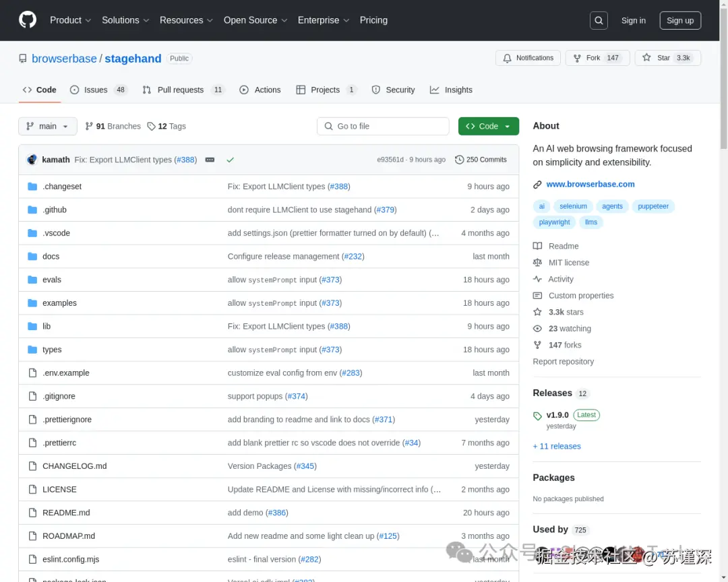Screen dimensions: 728x582
Task: Switch to the Issues tab
Action: pos(98,90)
